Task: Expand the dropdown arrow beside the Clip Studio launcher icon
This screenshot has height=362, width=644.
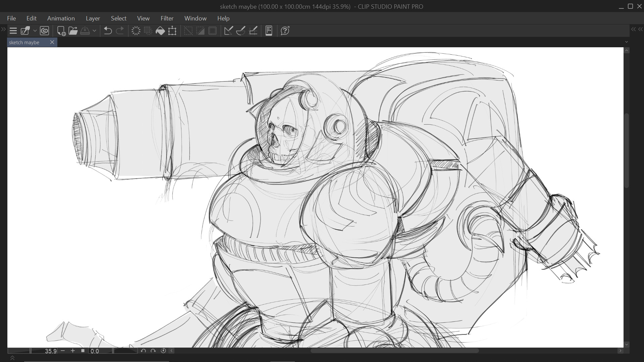Action: pos(35,31)
